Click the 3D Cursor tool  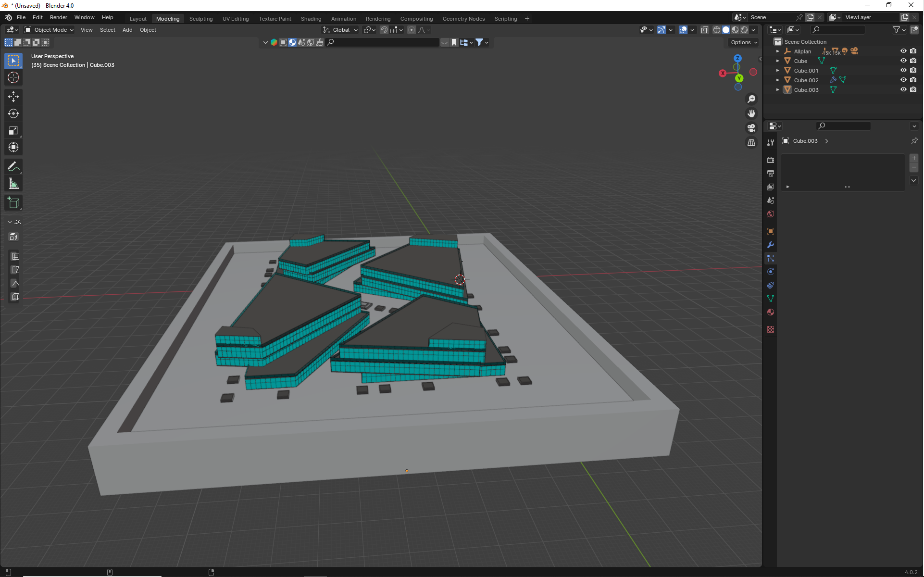click(13, 77)
